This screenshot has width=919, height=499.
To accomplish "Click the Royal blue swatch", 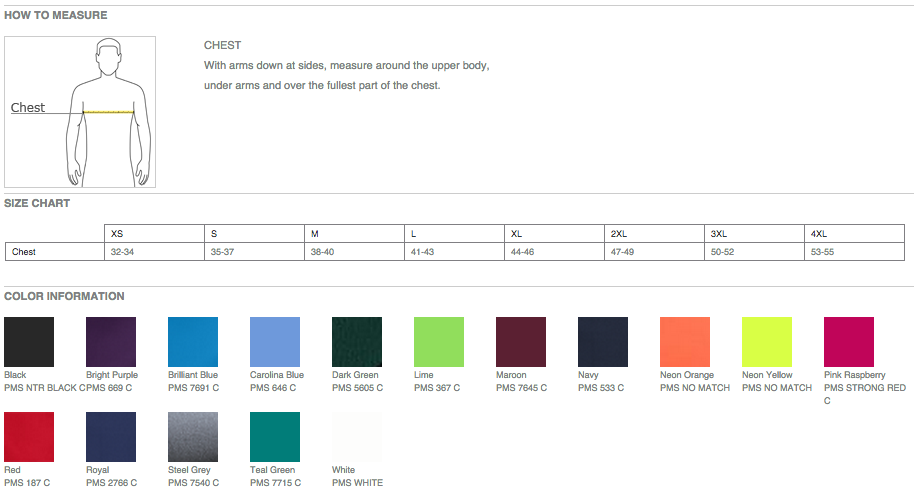I will tap(111, 437).
